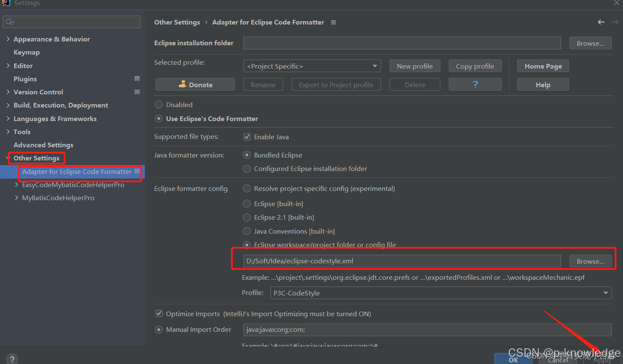Click the Donate button
The image size is (623, 364).
pyautogui.click(x=195, y=84)
